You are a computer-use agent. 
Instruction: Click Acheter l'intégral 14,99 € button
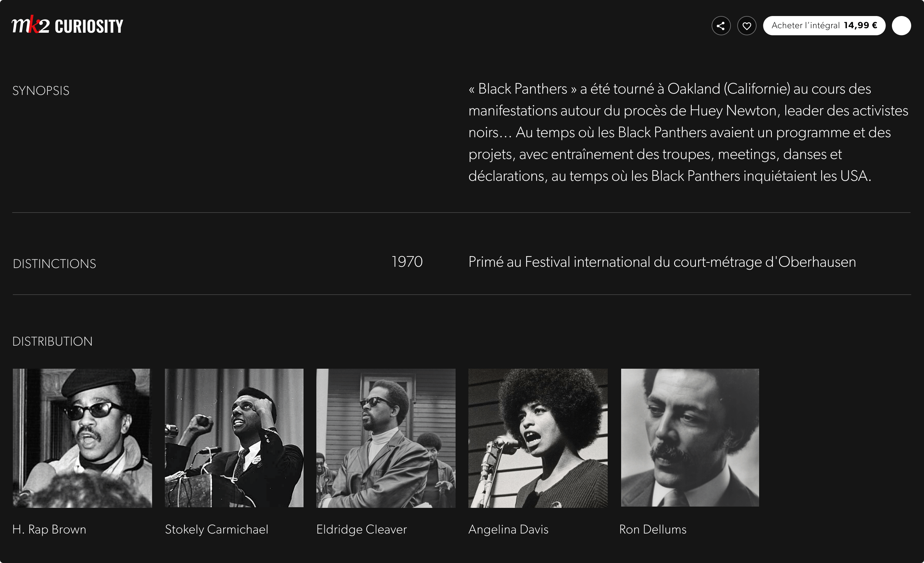click(824, 25)
